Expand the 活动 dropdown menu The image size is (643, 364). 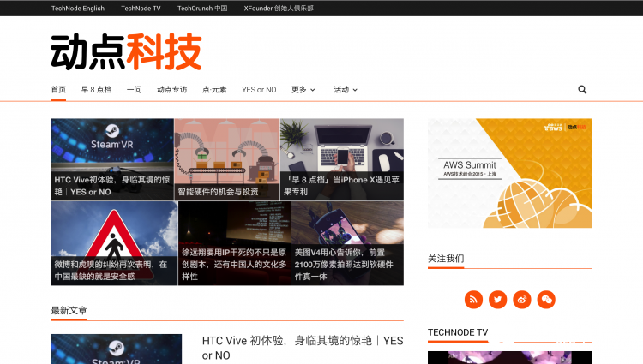[346, 90]
